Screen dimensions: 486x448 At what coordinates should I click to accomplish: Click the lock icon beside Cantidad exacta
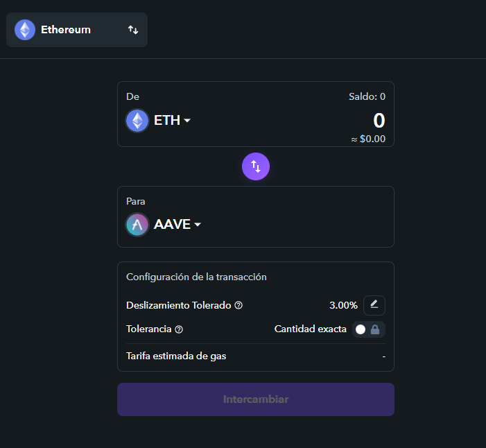375,329
